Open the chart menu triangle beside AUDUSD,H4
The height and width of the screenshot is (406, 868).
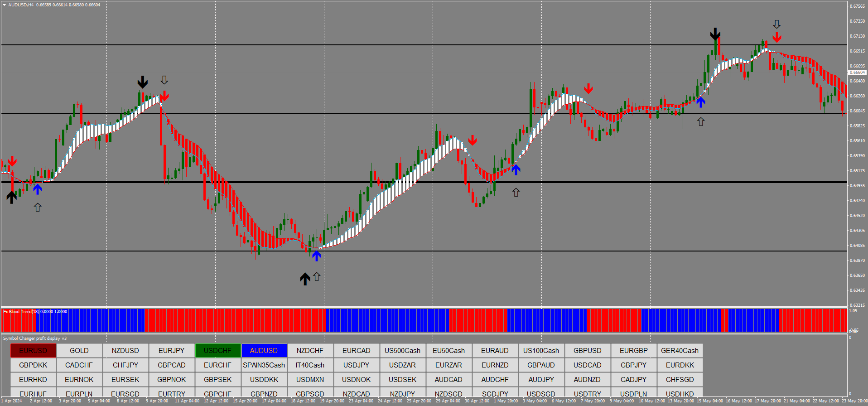[4, 5]
